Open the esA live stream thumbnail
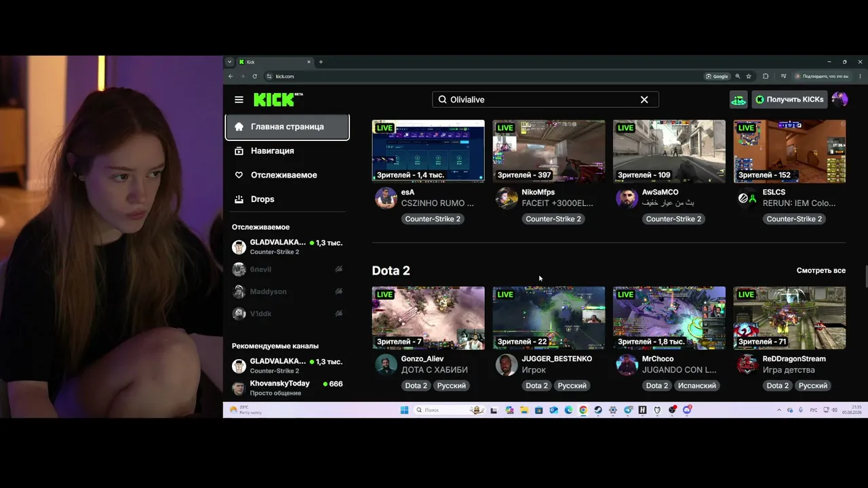Screen dimensions: 868x488 coord(429,151)
